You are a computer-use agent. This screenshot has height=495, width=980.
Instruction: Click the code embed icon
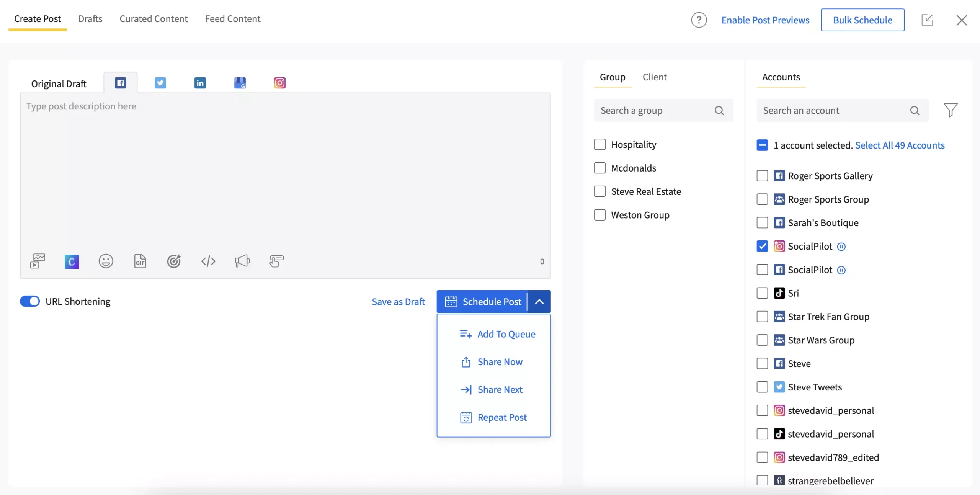pyautogui.click(x=208, y=261)
